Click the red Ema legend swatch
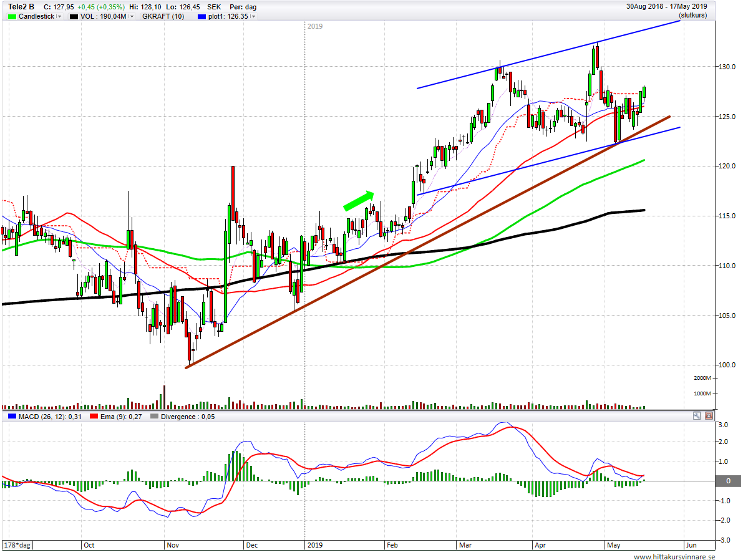743x560 pixels. [94, 417]
